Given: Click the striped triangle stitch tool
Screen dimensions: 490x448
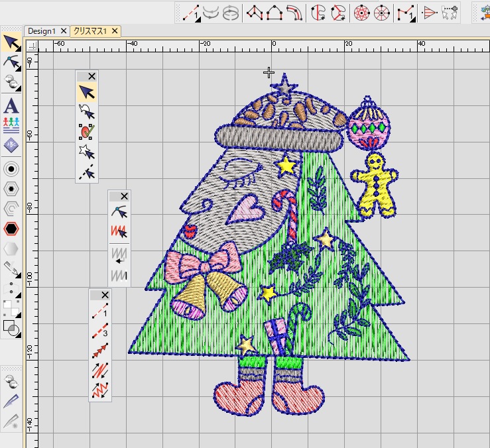Looking at the screenshot, I should [x=430, y=13].
